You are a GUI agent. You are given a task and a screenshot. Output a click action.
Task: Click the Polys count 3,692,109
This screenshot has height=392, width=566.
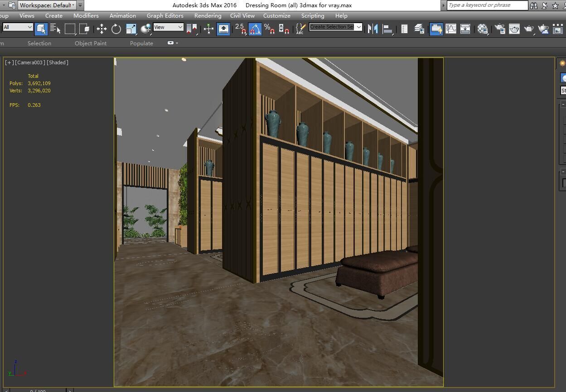tap(39, 83)
